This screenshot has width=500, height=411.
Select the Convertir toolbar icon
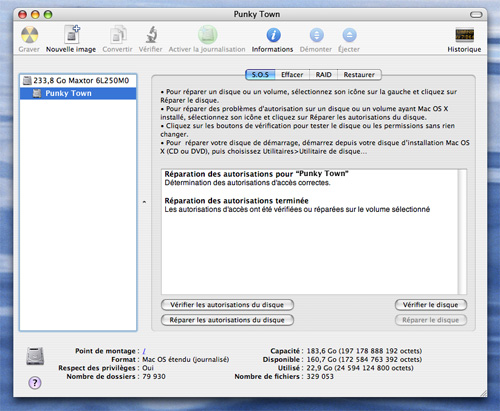(118, 35)
